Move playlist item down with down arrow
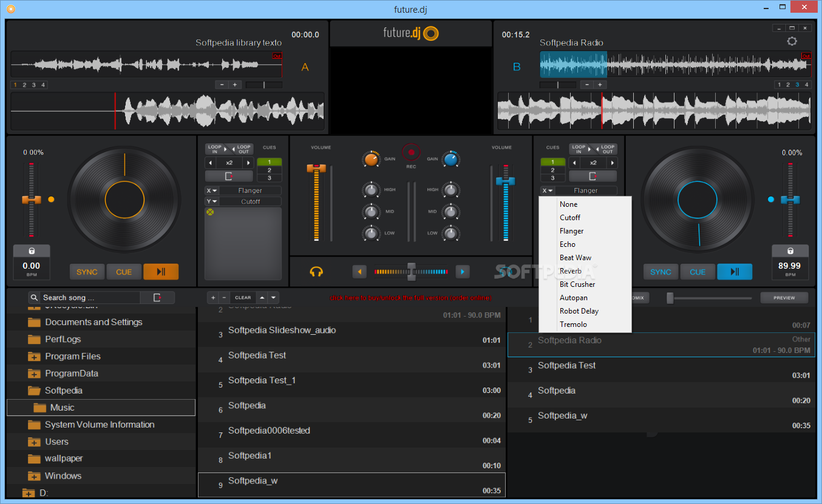 click(x=274, y=298)
